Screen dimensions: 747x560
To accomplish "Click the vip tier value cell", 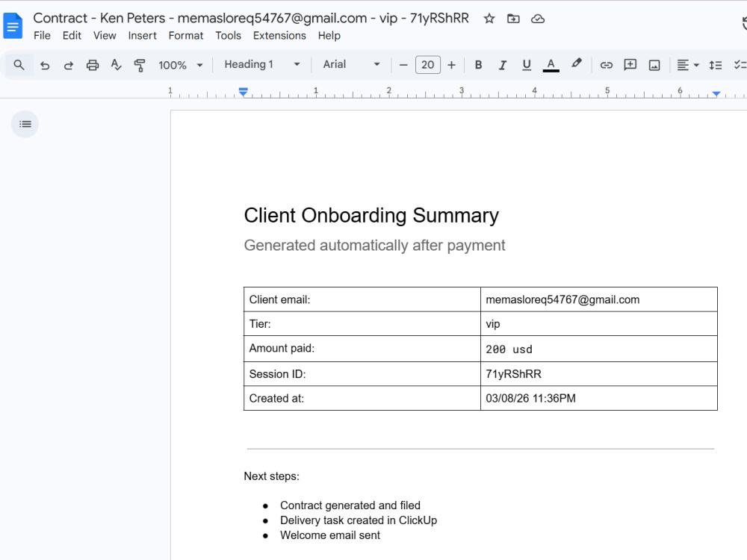I will click(x=599, y=324).
